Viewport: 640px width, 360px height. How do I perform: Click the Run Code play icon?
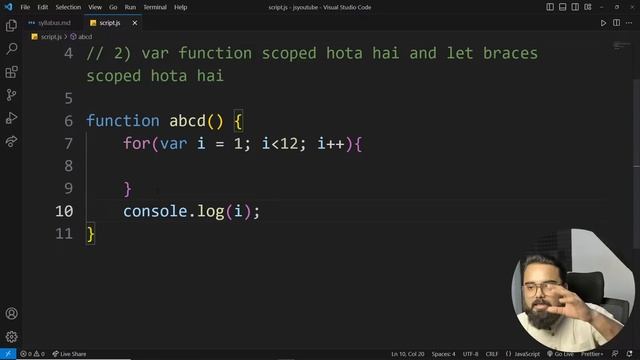pos(603,23)
